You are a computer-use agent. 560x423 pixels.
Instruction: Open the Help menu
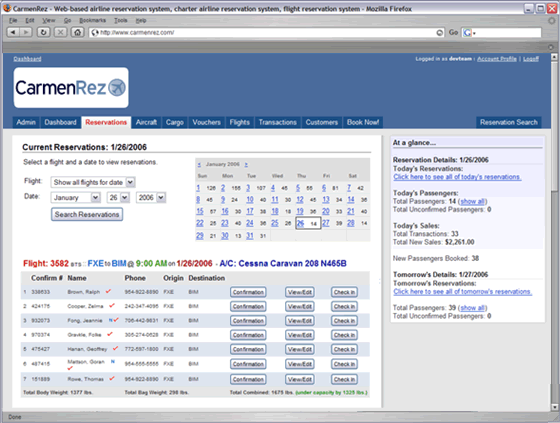141,20
